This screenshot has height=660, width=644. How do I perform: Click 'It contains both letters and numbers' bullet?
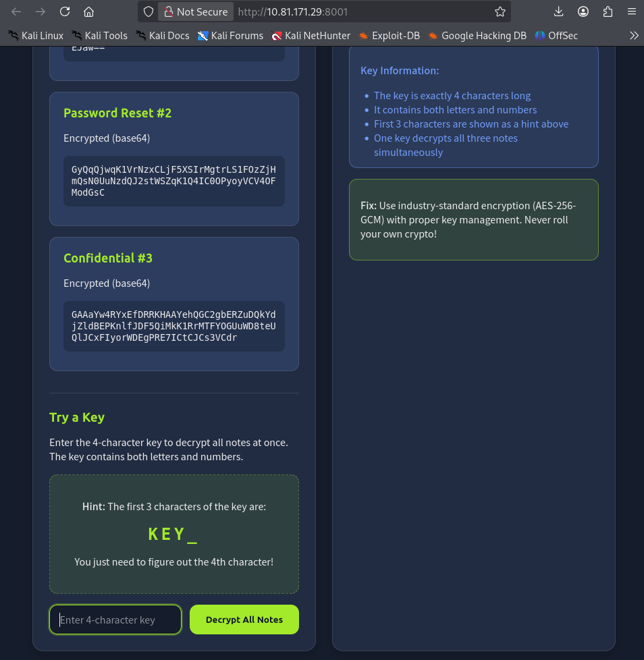(456, 110)
